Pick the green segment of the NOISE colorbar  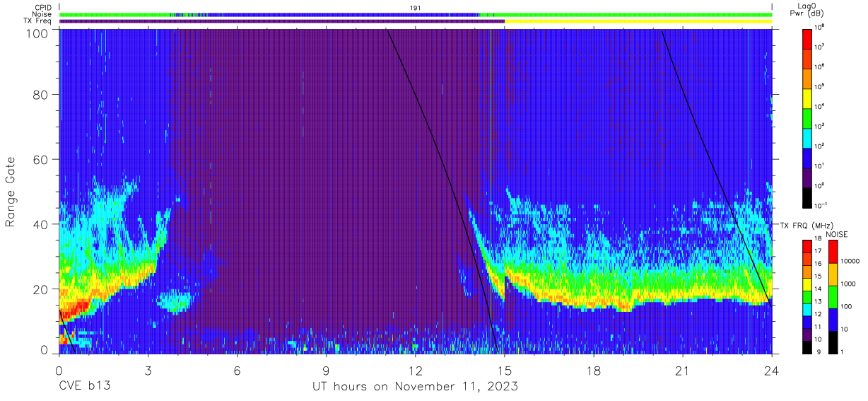[832, 296]
